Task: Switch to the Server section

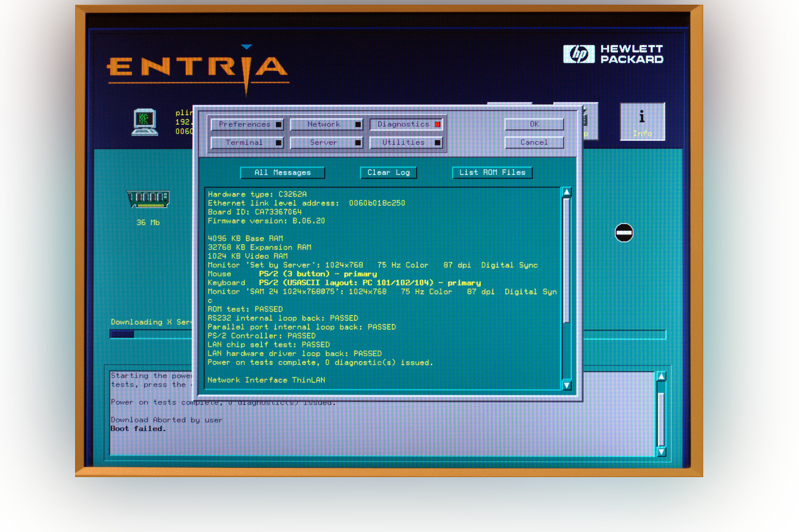Action: tap(327, 142)
